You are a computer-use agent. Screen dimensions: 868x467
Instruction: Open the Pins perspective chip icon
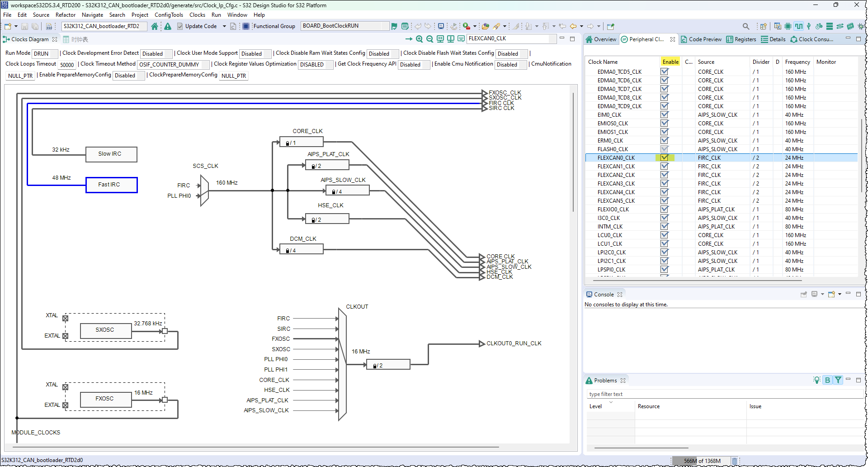[788, 26]
